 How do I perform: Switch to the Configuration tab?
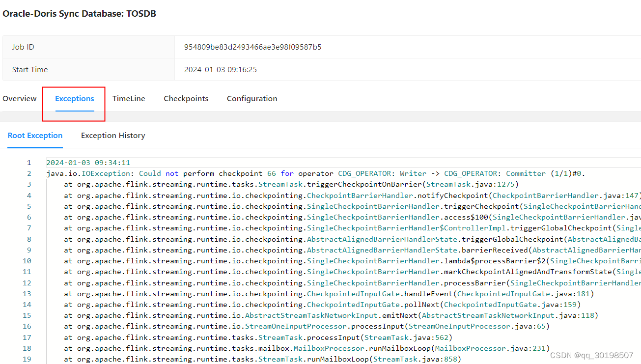(251, 98)
